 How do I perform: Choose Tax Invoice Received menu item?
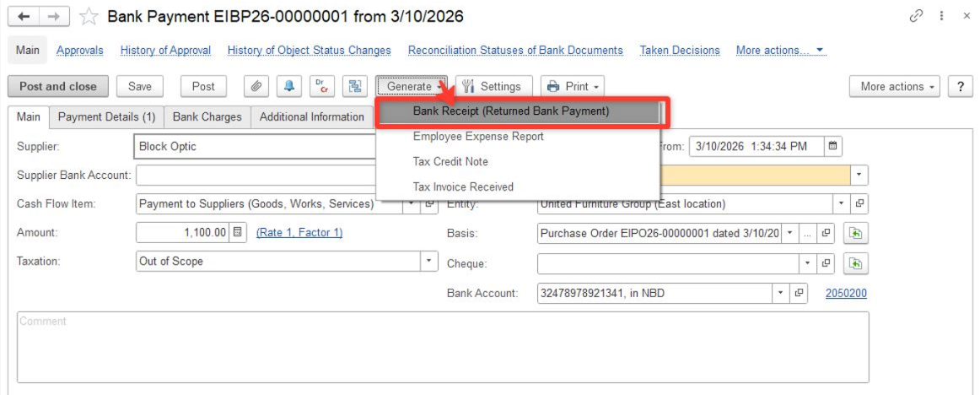click(x=462, y=187)
